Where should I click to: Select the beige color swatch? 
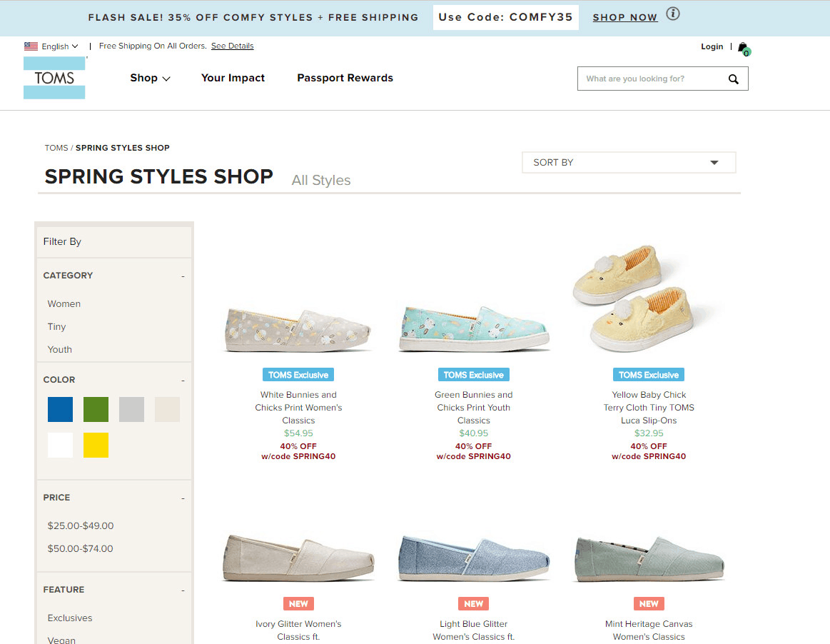point(167,409)
